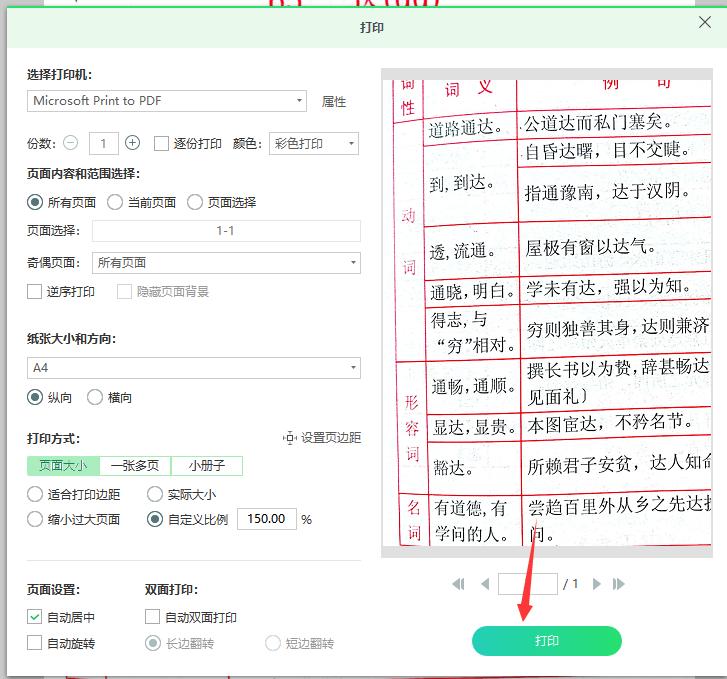This screenshot has width=727, height=679.
Task: Enable 逆序打印 checkbox
Action: (34, 292)
